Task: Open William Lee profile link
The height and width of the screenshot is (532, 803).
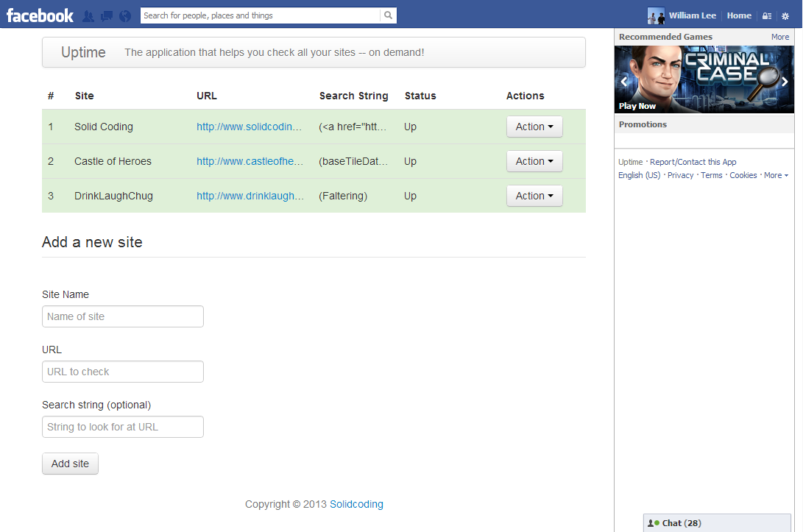Action: pyautogui.click(x=693, y=15)
